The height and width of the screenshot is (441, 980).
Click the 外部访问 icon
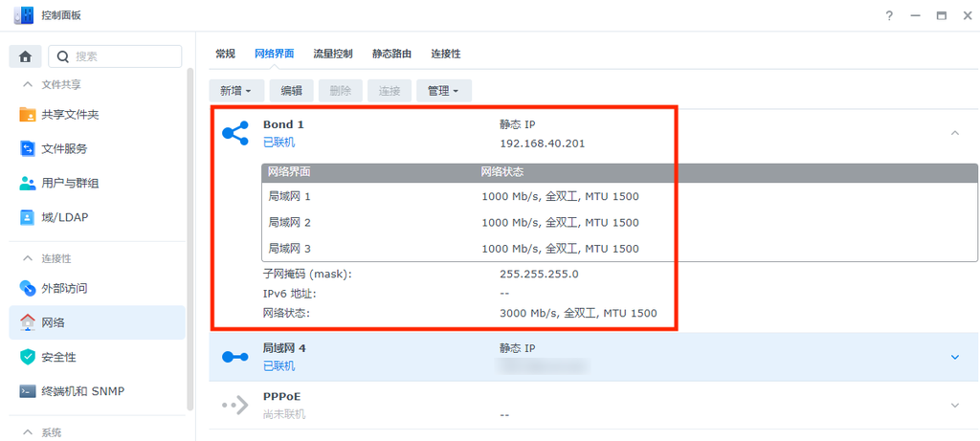(x=28, y=289)
